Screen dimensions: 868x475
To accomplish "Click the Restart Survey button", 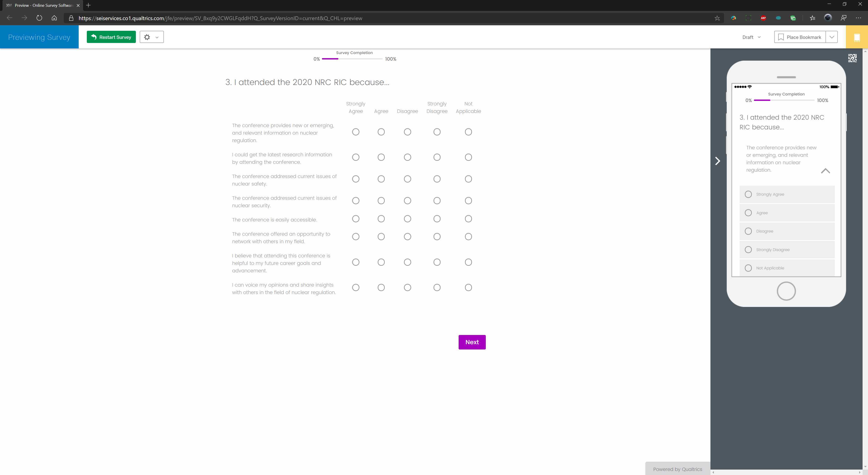I will coord(111,37).
